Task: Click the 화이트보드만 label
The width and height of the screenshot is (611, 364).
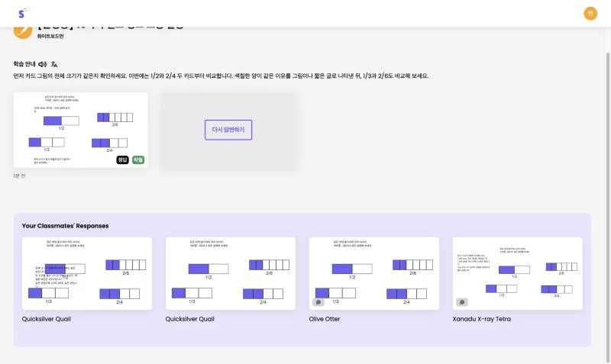Action: point(50,36)
